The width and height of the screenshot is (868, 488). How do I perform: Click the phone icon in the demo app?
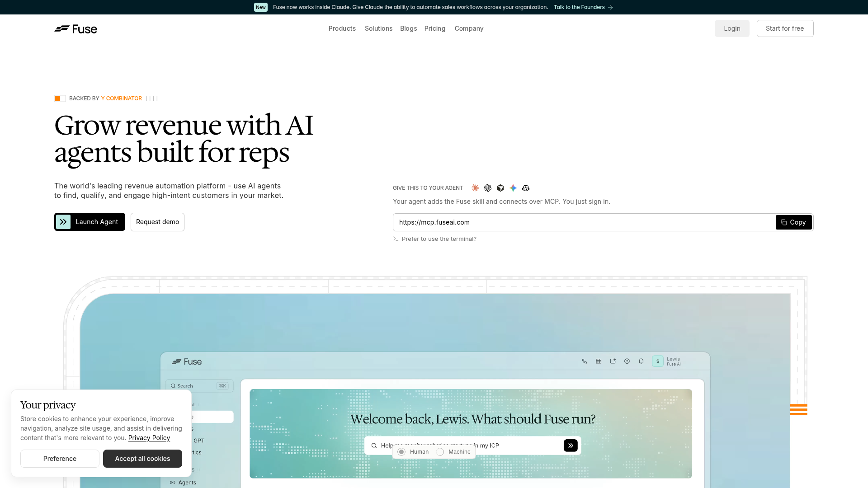click(585, 361)
